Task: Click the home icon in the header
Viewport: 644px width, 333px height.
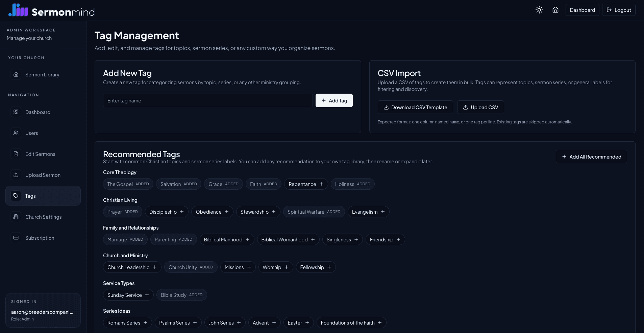Action: [555, 10]
